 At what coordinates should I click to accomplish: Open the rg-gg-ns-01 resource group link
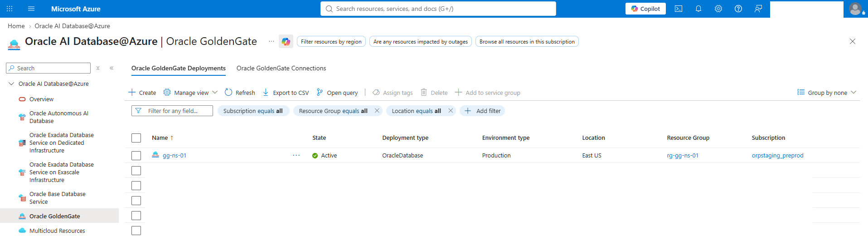[683, 155]
